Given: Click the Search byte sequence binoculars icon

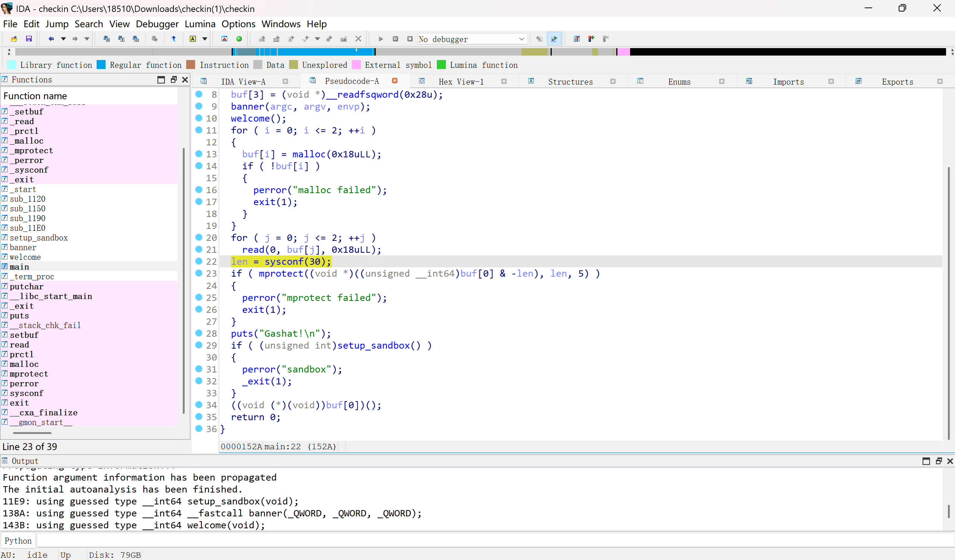Looking at the screenshot, I should pos(136,39).
